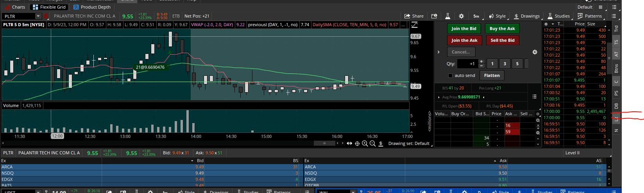Click the beaker Edit Studies icon
This screenshot has width=644, height=193.
(447, 16)
